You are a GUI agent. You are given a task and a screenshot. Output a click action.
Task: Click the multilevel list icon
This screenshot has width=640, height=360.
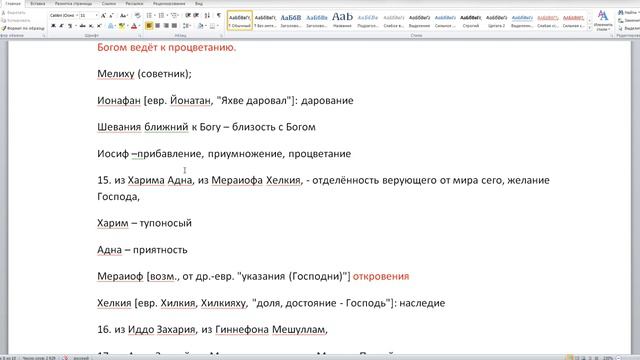(175, 16)
